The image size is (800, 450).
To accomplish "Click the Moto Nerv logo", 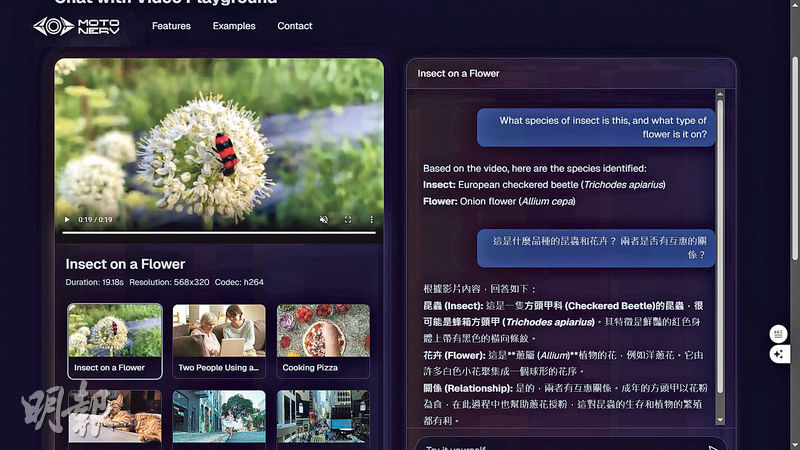I will tap(77, 26).
